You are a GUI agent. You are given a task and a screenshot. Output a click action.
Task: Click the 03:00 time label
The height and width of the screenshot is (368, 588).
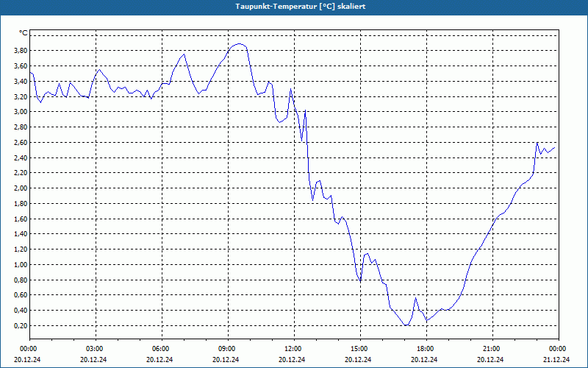pyautogui.click(x=96, y=349)
